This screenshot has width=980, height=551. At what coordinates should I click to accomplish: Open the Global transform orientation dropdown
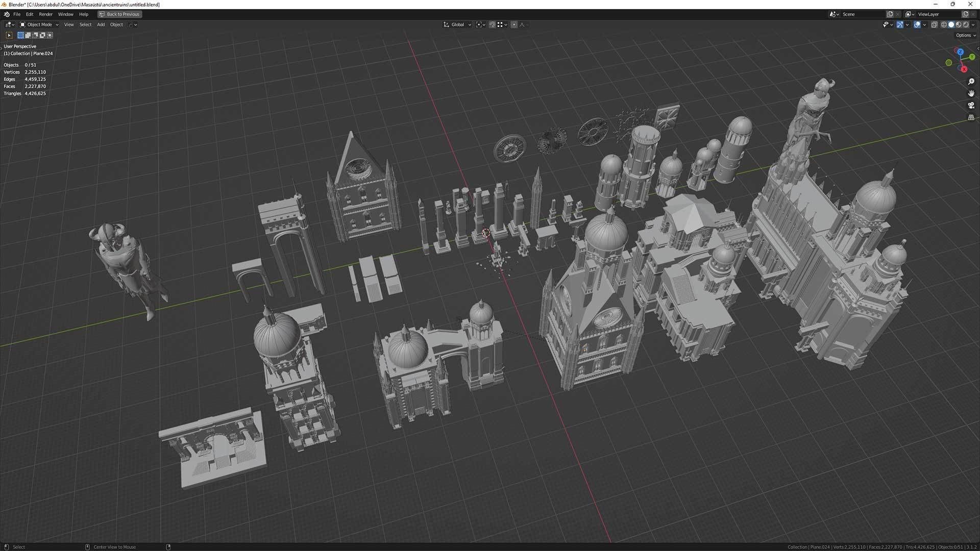pos(457,24)
